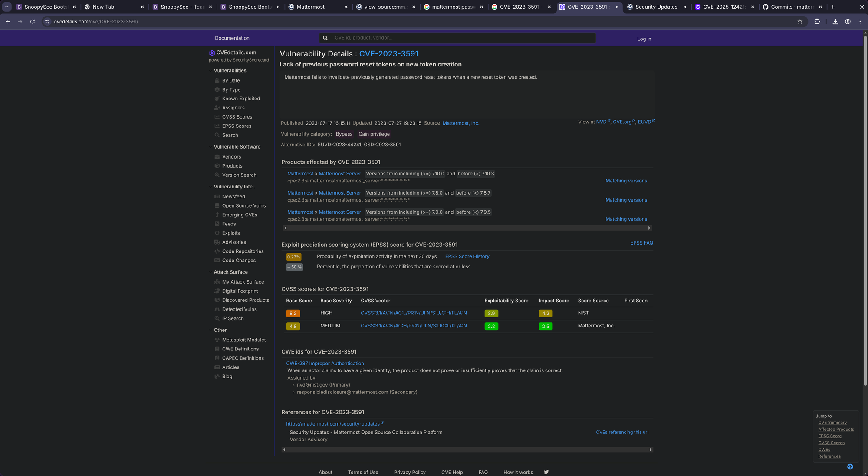Jump to the CVSS Scores section
The image size is (868, 476).
831,443
